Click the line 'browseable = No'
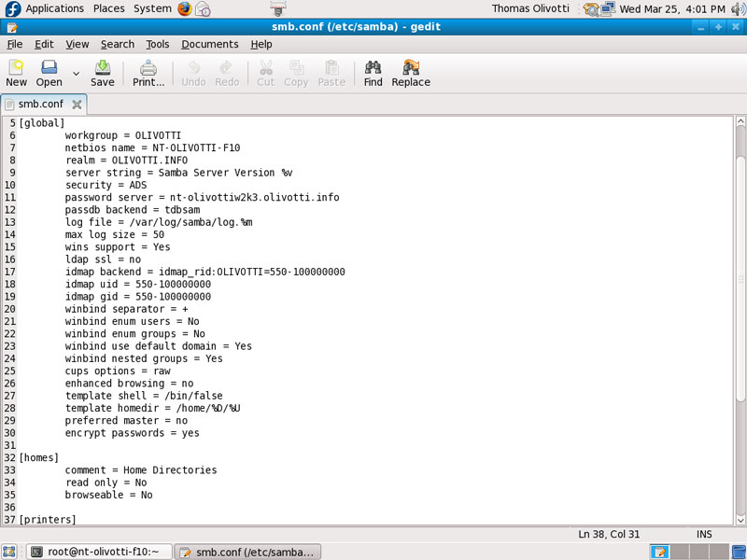 (x=108, y=495)
